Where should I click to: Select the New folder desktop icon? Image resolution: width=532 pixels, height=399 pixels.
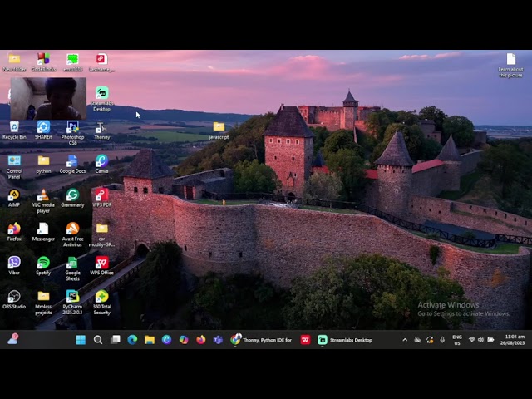pyautogui.click(x=14, y=62)
